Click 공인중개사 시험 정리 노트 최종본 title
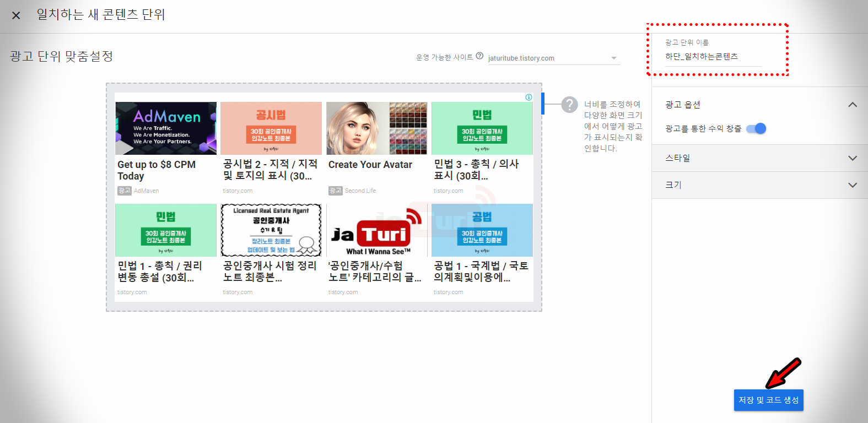Screen dimensions: 868x423 click(270, 272)
